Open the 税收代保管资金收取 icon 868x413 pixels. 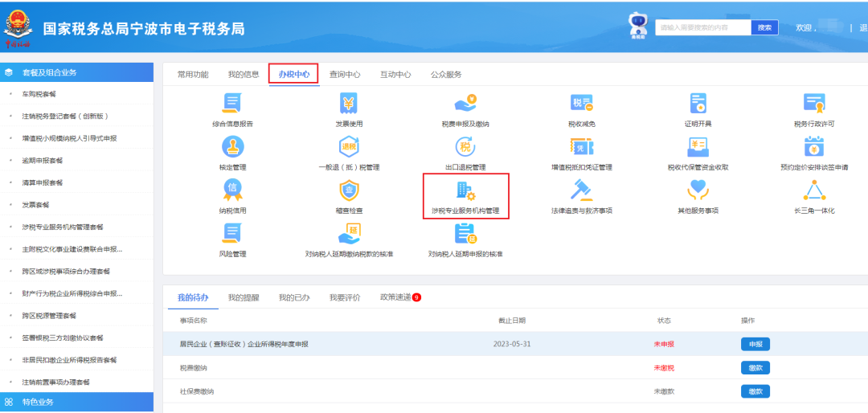(698, 147)
